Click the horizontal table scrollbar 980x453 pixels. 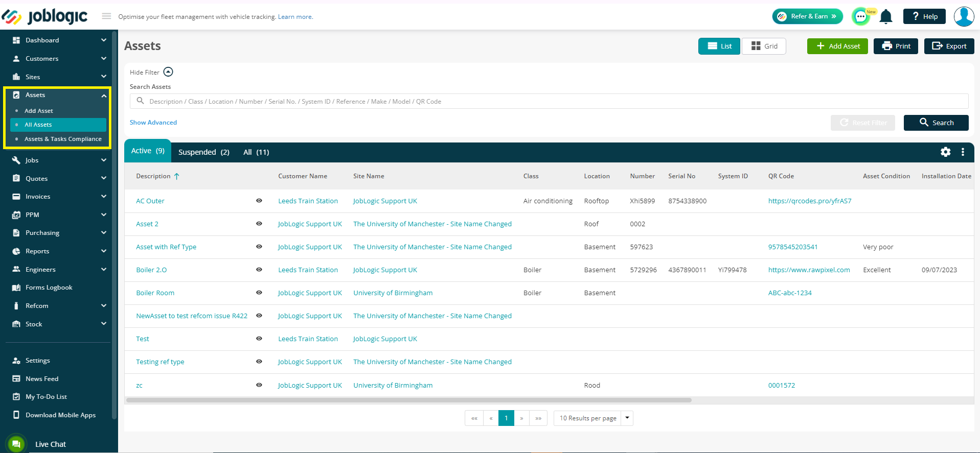point(409,400)
